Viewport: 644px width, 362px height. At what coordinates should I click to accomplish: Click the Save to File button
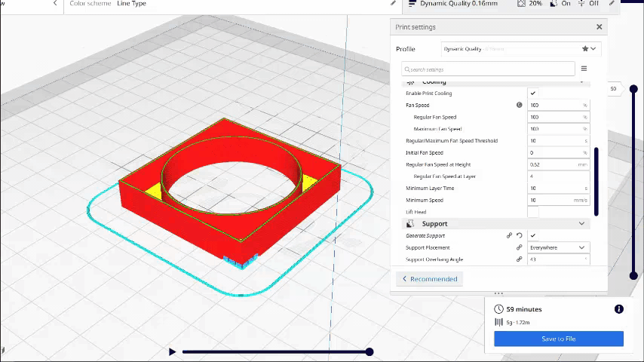coord(558,339)
